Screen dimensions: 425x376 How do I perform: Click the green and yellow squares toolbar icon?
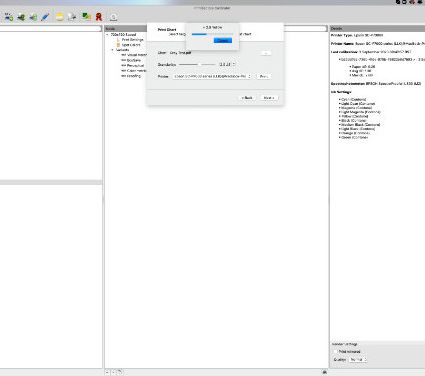(86, 17)
